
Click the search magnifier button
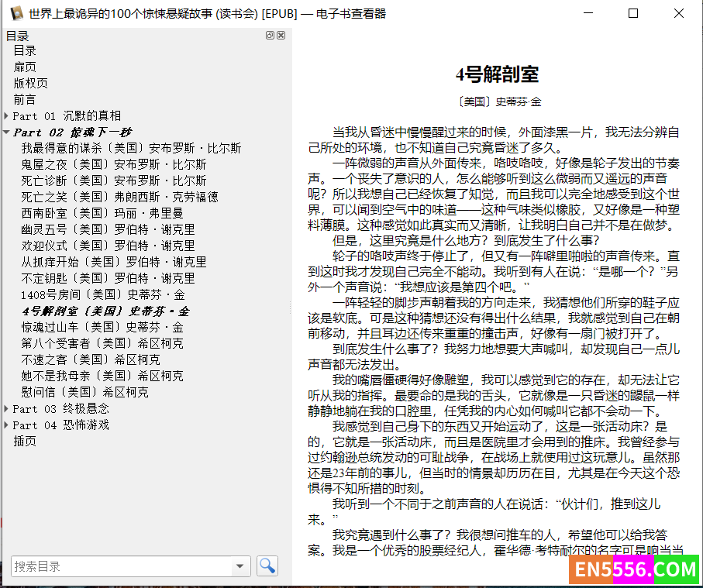[267, 566]
